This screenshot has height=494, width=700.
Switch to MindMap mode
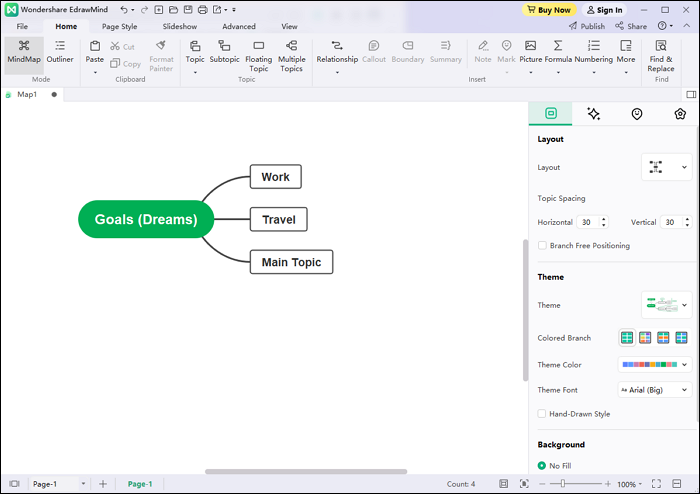[x=24, y=52]
